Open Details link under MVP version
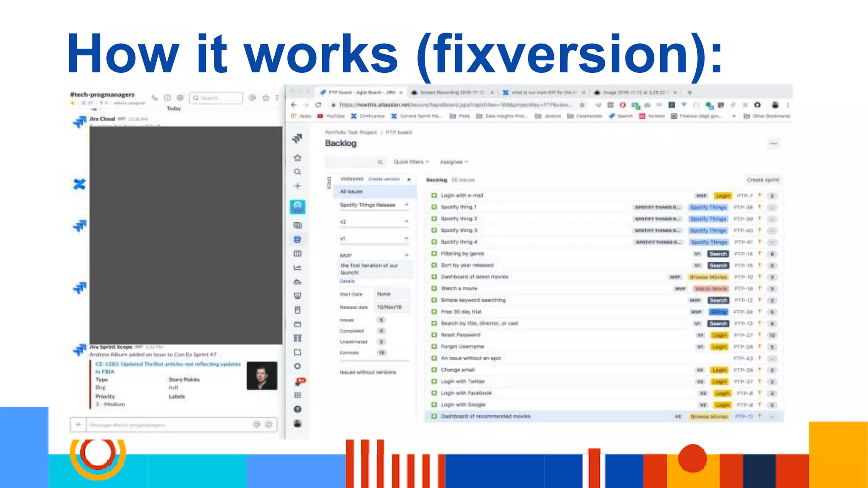This screenshot has width=868, height=488. pos(347,281)
